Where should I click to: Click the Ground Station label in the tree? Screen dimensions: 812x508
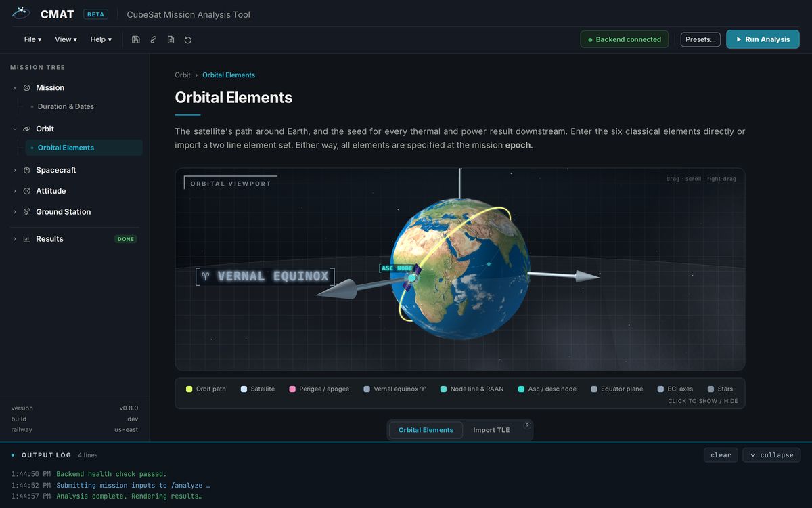click(x=63, y=212)
